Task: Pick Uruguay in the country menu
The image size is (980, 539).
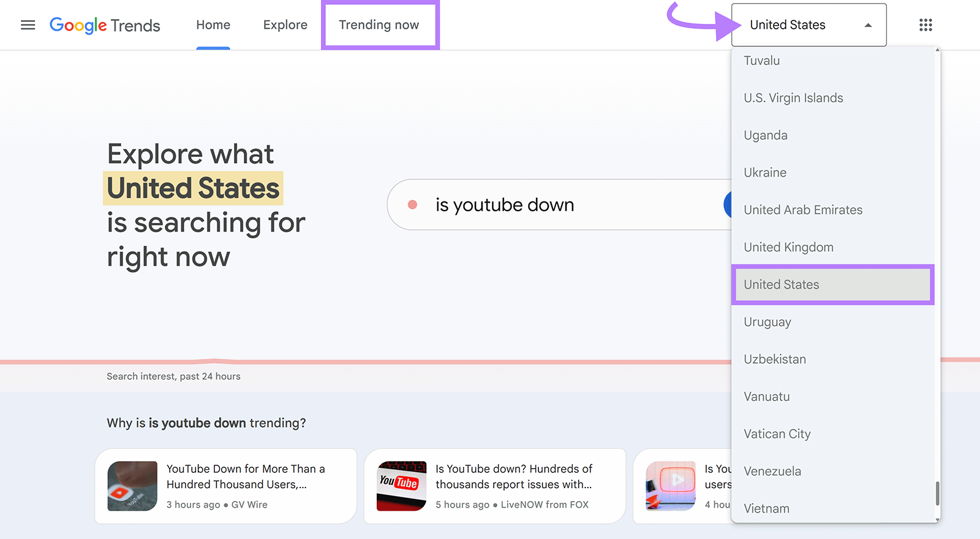Action: [767, 322]
